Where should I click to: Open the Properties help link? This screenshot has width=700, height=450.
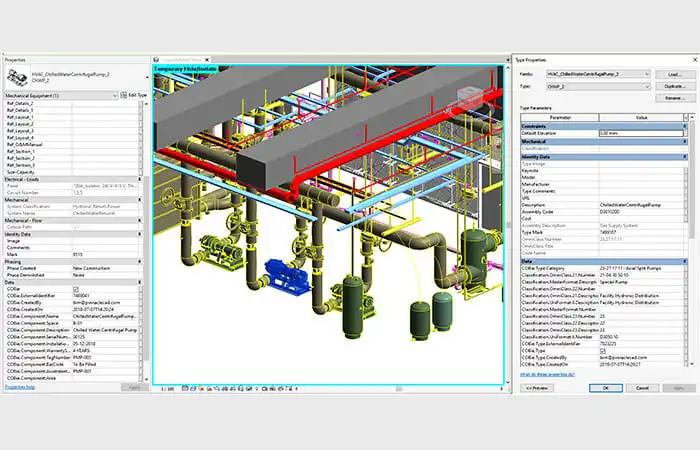click(20, 387)
